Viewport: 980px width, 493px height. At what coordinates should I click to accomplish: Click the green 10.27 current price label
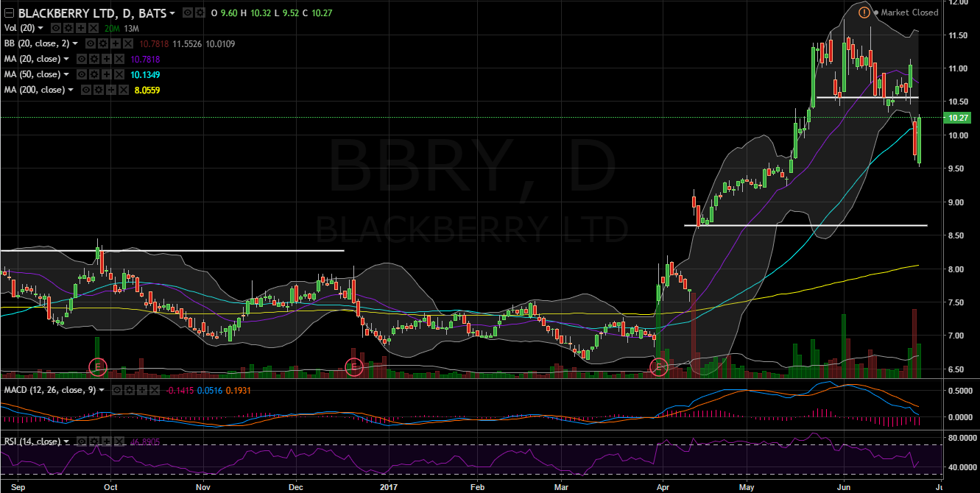(x=960, y=118)
